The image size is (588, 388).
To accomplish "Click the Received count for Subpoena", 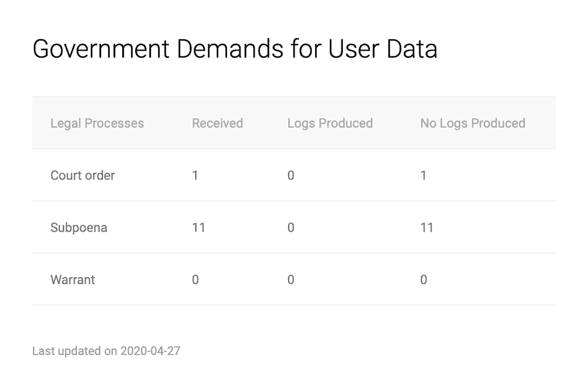I will (198, 228).
